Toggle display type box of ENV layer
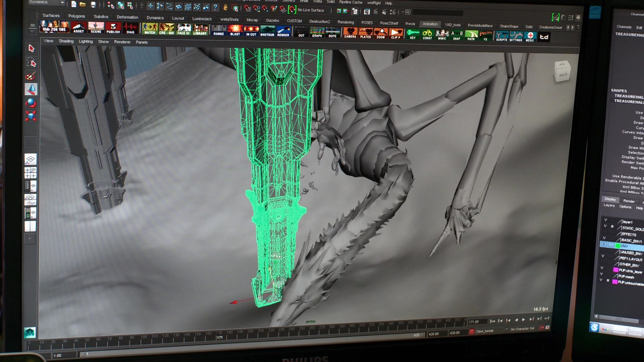Viewport: 644px width, 362px height. (x=611, y=245)
